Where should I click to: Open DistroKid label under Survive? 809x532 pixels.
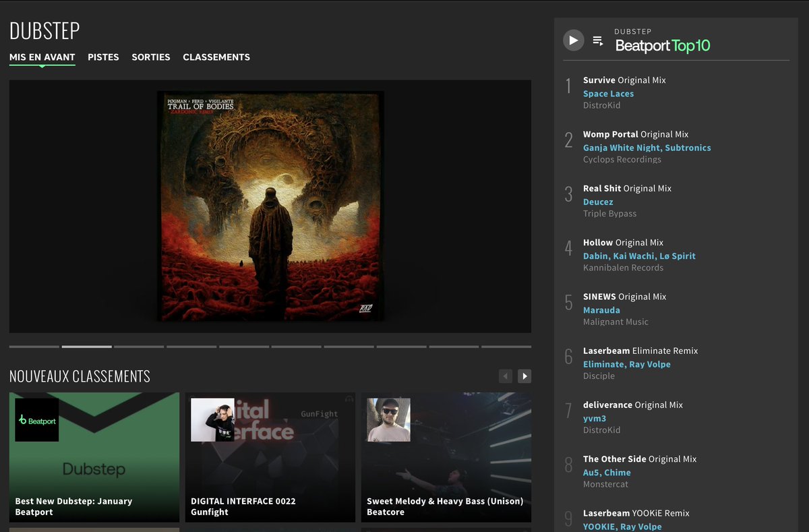pos(601,105)
